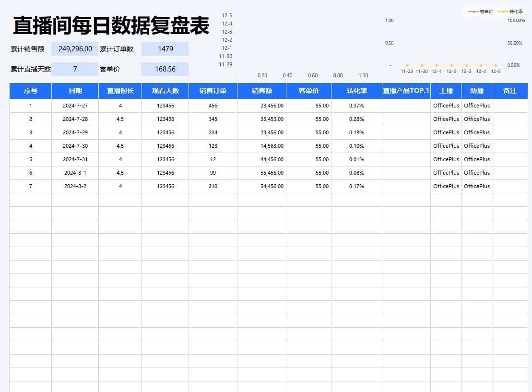
Task: Click the 累计直播天数 label
Action: 31,69
